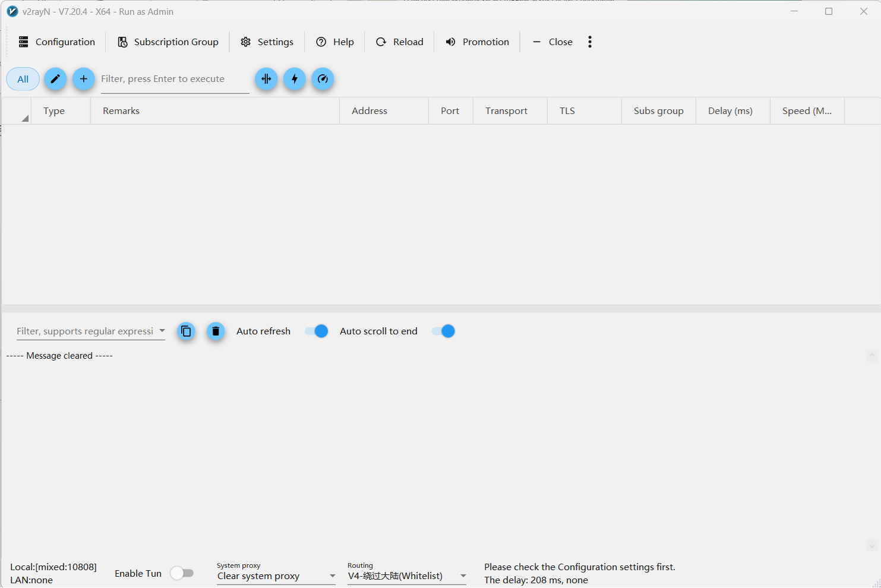Copy the log messages with the copy icon

(x=186, y=331)
